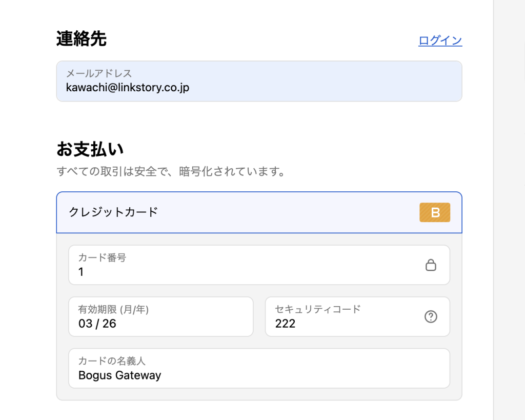Click the lock icon in card number field
The width and height of the screenshot is (525, 420).
pos(431,265)
